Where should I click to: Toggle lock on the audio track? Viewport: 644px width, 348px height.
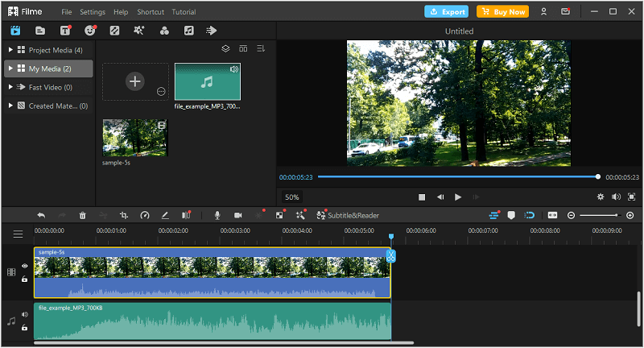pyautogui.click(x=25, y=327)
